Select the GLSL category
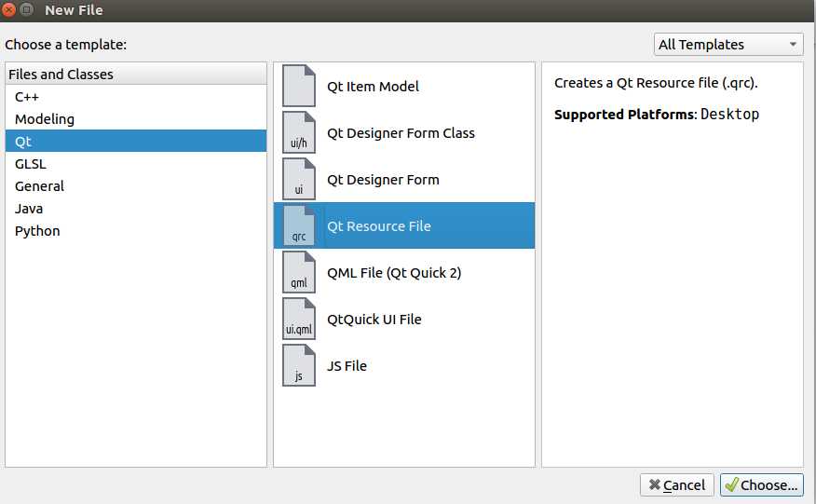Screen dimensions: 816x504 [136, 163]
